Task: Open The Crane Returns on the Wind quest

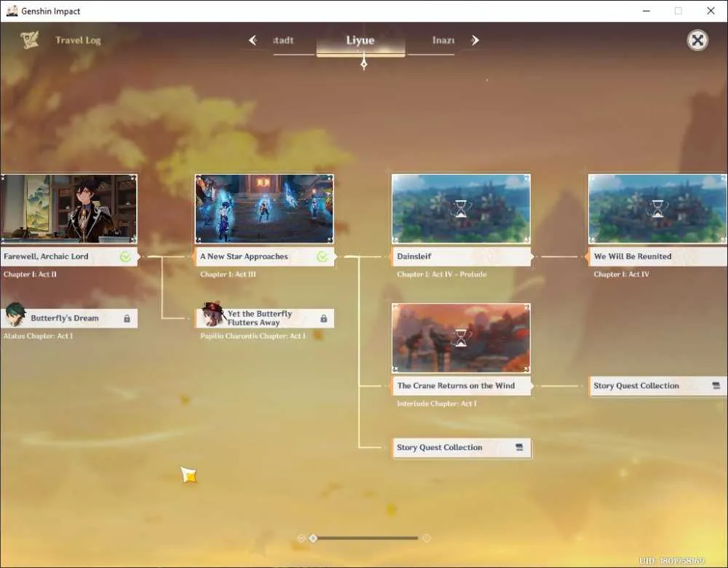Action: (x=461, y=385)
